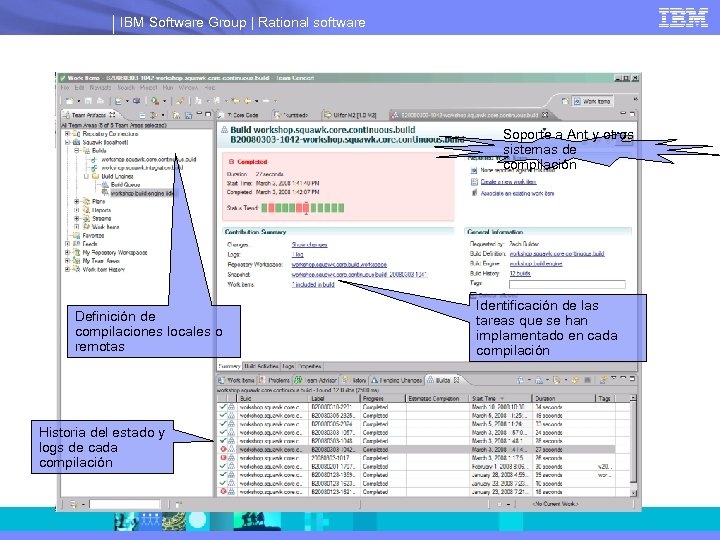Open the 1 log link
The width and height of the screenshot is (720, 540).
298,254
